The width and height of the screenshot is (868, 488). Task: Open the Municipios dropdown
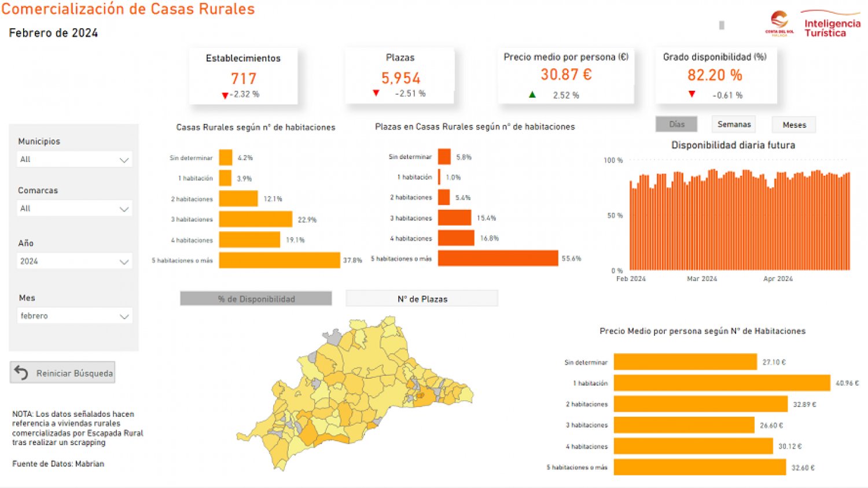(x=74, y=160)
